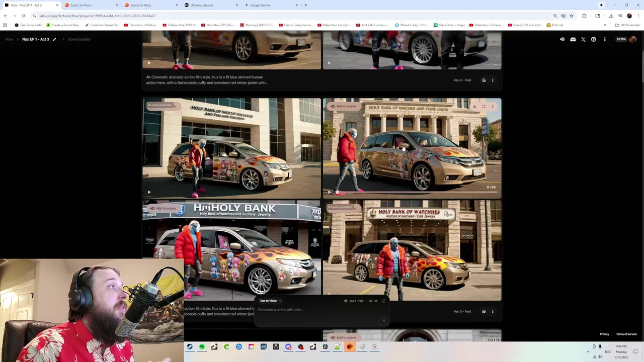
Task: Open three-dot menu in upper prompt row
Action: 493,80
